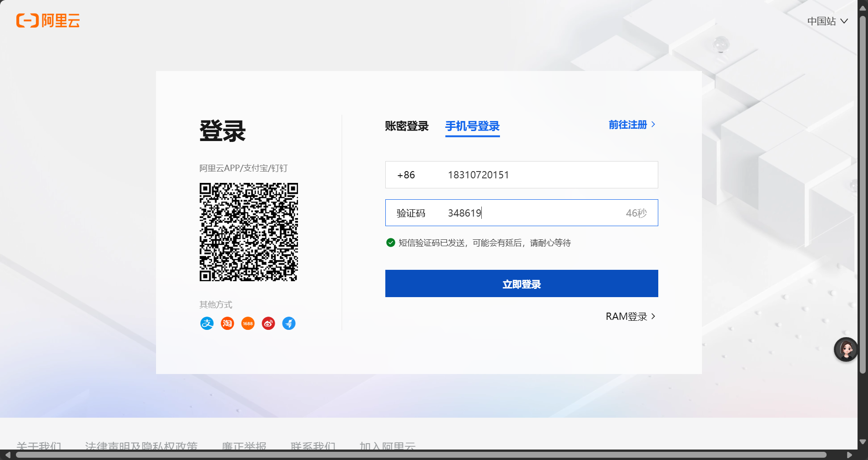Choose the Taobao login icon

(x=227, y=324)
